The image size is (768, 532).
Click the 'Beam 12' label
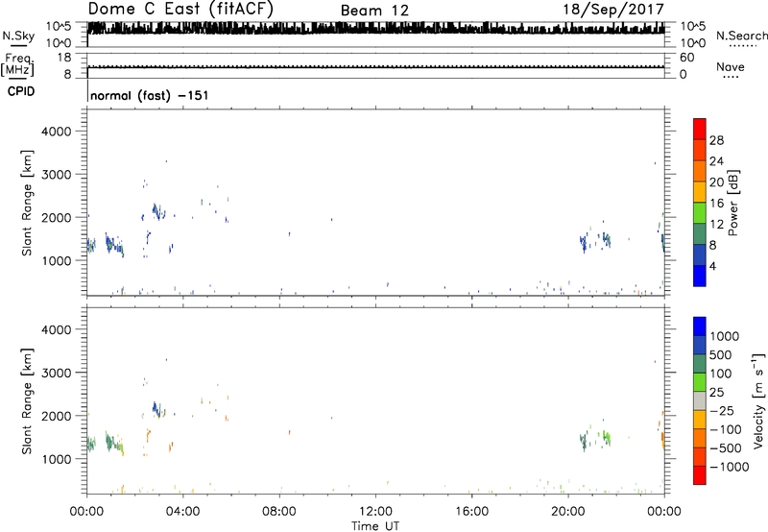click(374, 11)
